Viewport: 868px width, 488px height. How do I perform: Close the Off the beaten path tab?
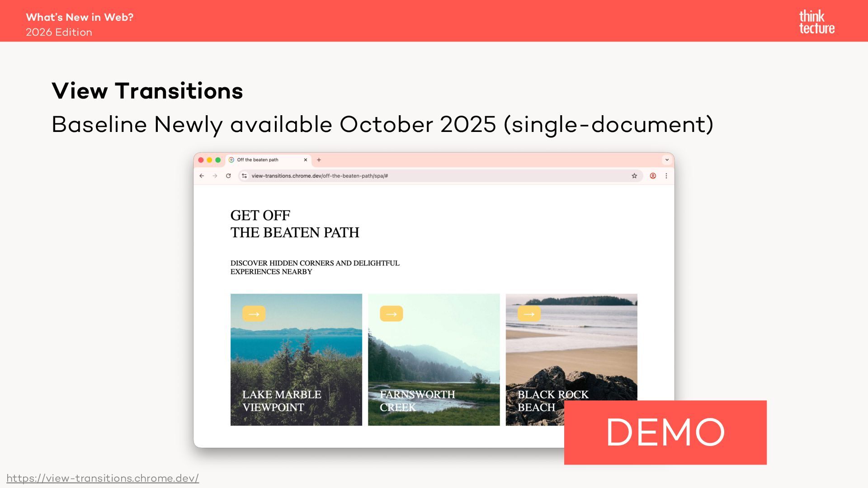[x=306, y=160]
